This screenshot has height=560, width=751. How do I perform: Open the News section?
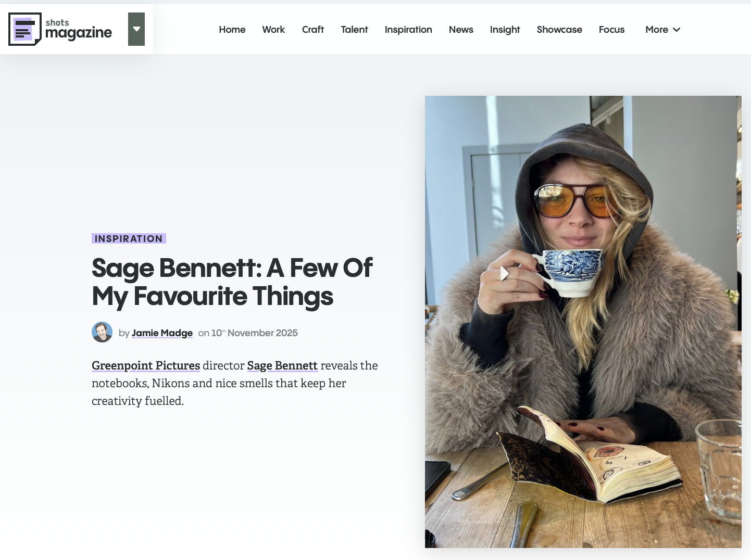click(x=461, y=30)
